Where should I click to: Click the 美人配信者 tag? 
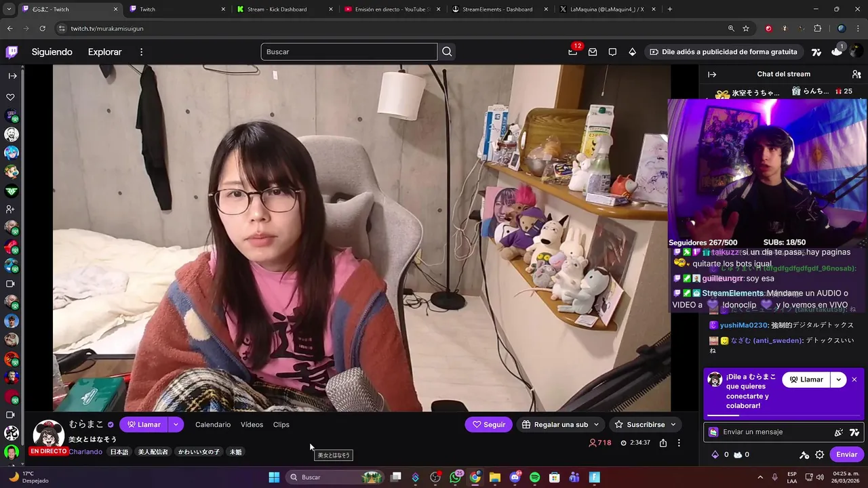[153, 452]
